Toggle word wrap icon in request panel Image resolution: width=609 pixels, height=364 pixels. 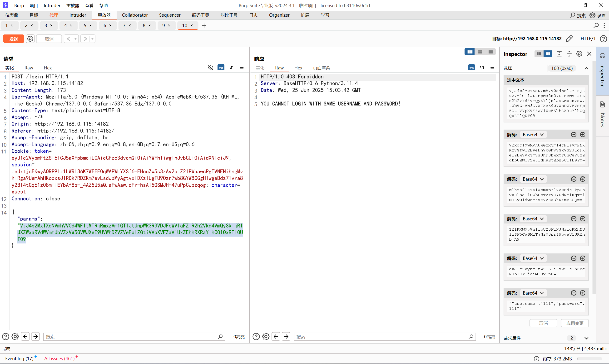click(221, 67)
